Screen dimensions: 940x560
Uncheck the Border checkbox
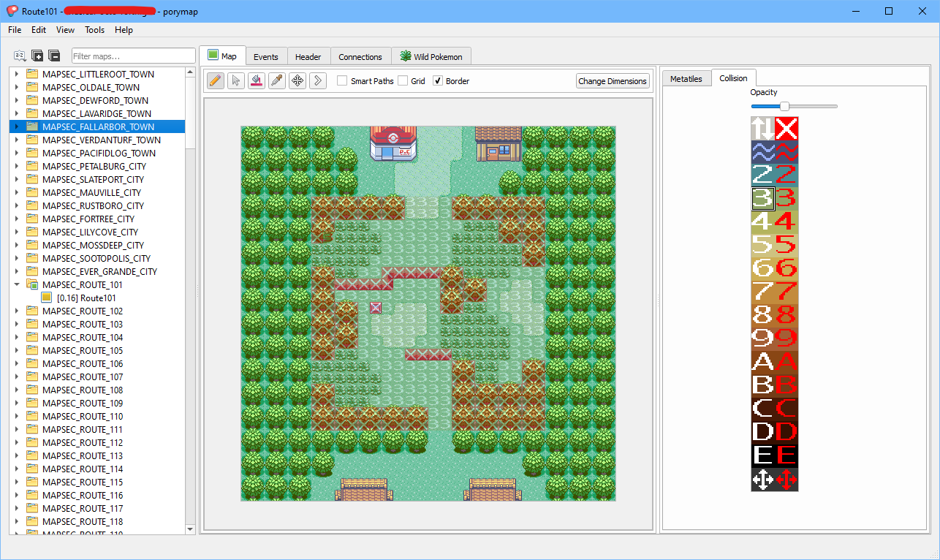(438, 81)
